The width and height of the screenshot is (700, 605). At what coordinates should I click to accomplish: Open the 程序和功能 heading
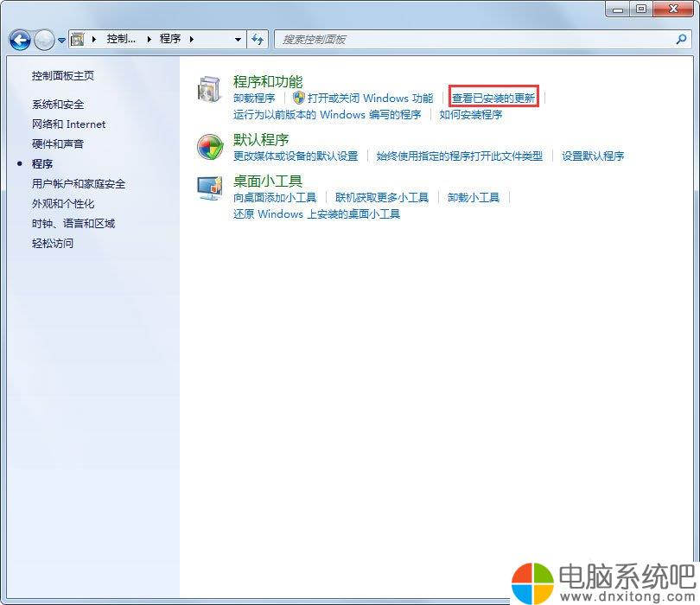tap(268, 82)
